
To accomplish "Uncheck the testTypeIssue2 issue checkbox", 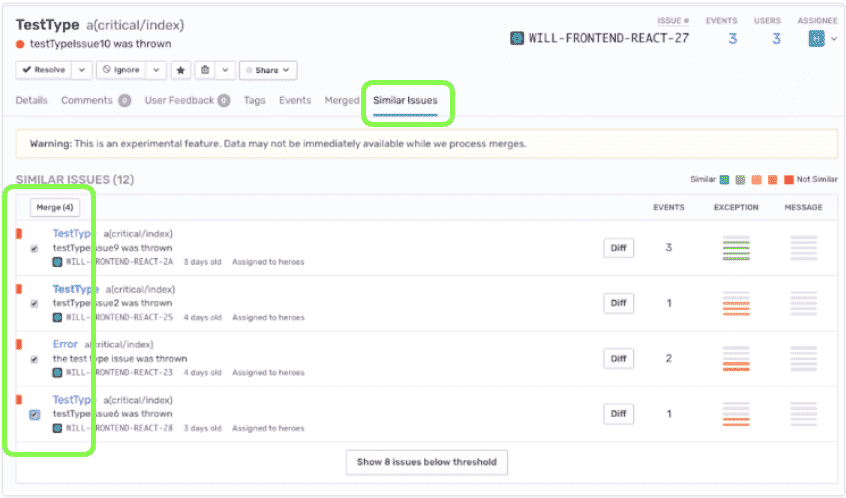I will (35, 304).
